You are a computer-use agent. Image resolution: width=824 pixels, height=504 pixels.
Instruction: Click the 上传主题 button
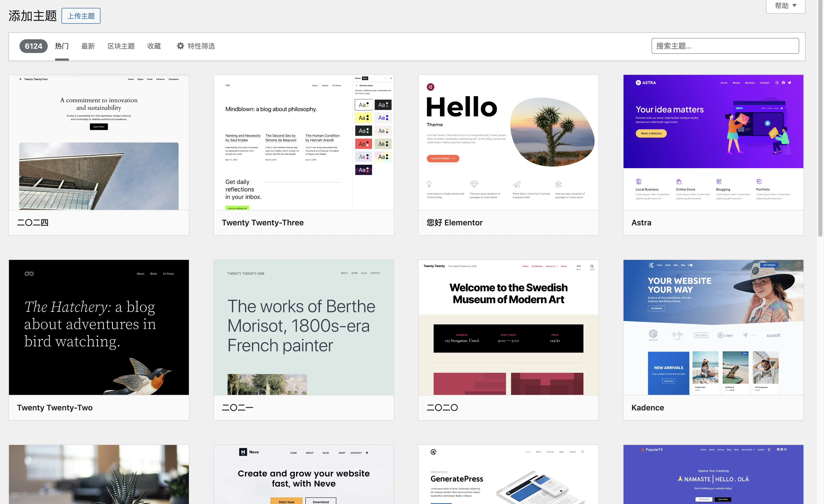point(81,16)
